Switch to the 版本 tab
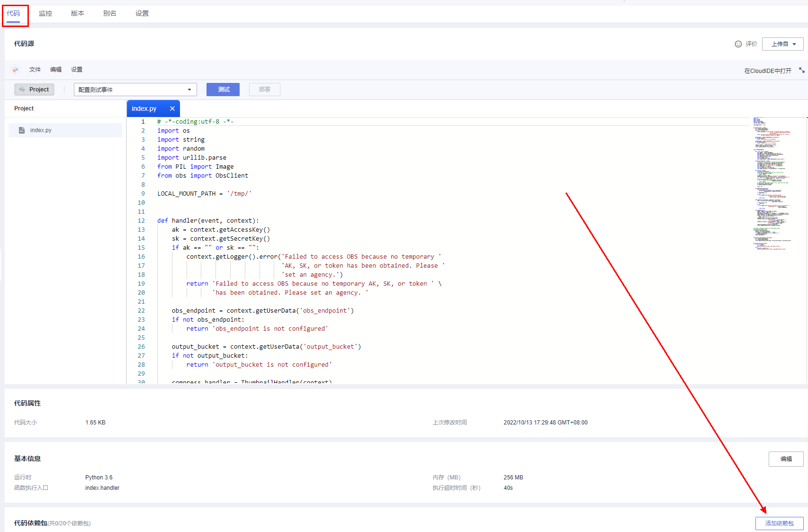Screen dimensions: 808x532 point(78,13)
